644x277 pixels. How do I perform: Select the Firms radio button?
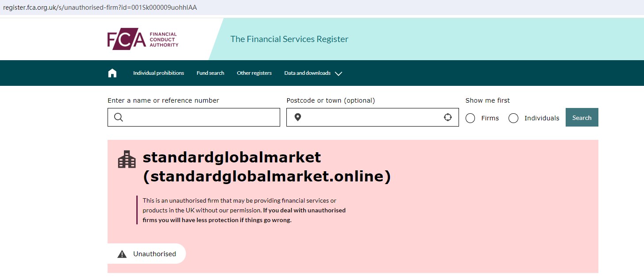pos(470,118)
